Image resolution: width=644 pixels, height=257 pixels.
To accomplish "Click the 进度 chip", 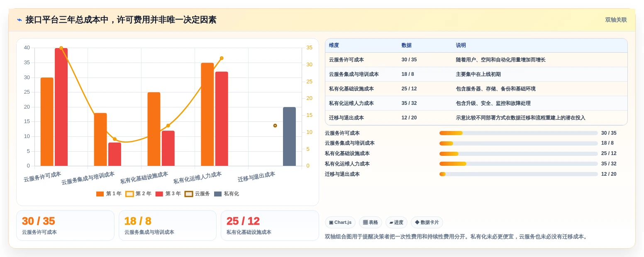I will point(396,222).
